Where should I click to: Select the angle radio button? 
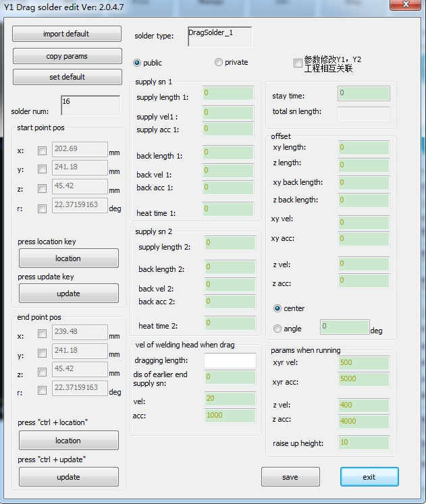[277, 329]
